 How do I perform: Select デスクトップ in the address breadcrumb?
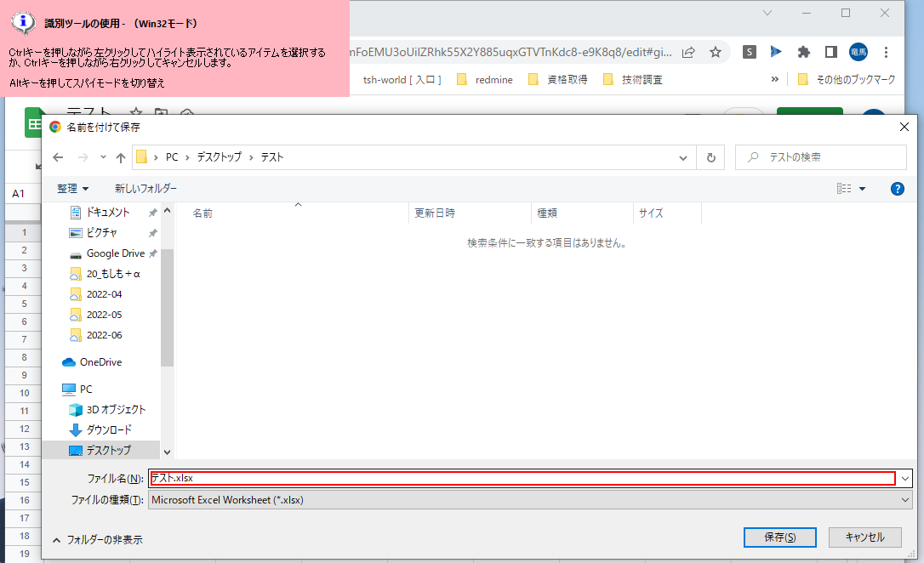click(220, 157)
